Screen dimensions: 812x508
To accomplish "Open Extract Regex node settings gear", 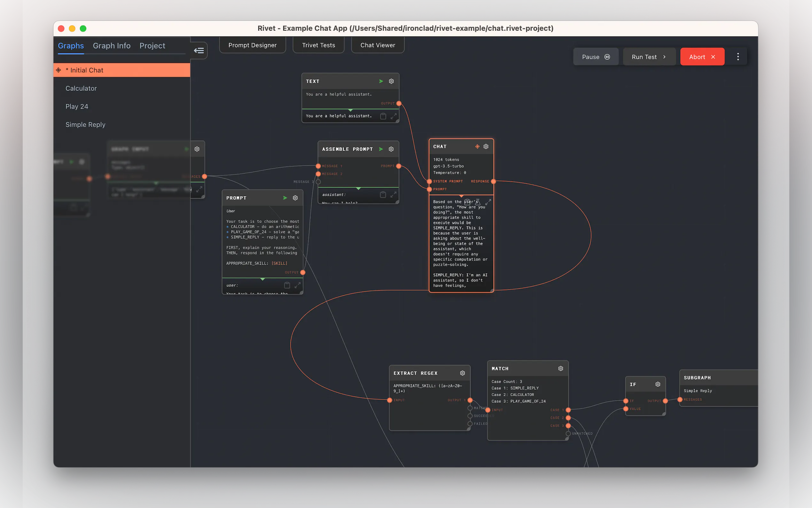I will (462, 373).
